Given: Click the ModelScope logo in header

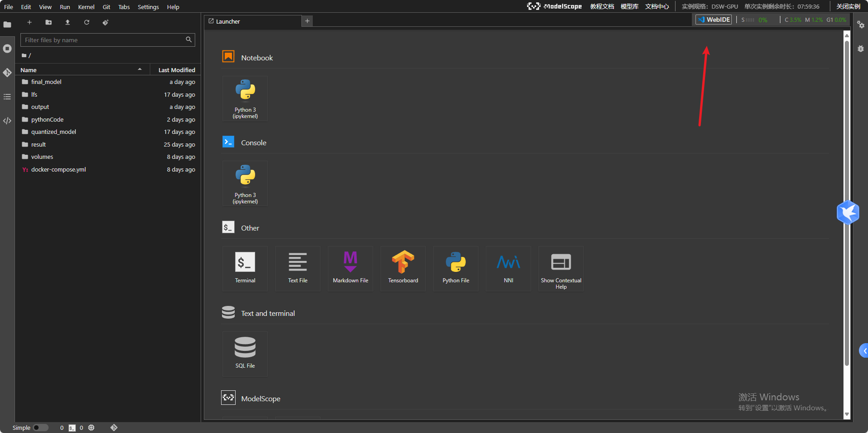Looking at the screenshot, I should coord(554,6).
